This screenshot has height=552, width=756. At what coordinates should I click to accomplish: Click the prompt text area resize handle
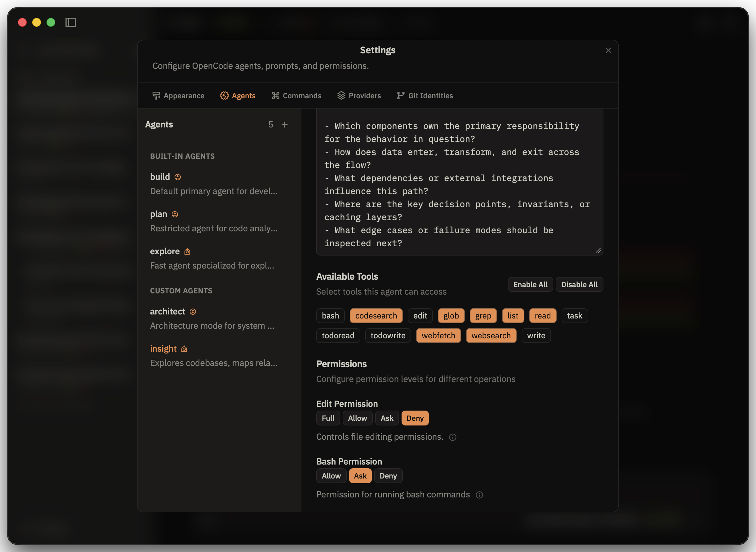[598, 251]
